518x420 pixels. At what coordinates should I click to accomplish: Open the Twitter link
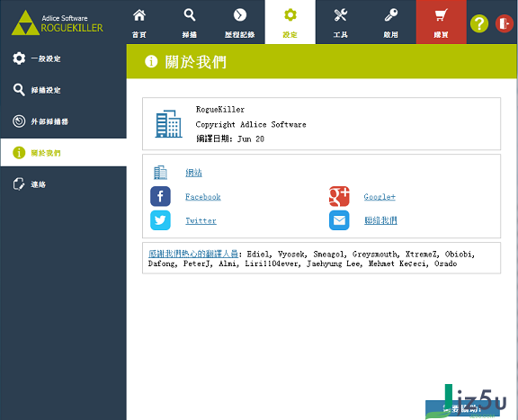[201, 220]
